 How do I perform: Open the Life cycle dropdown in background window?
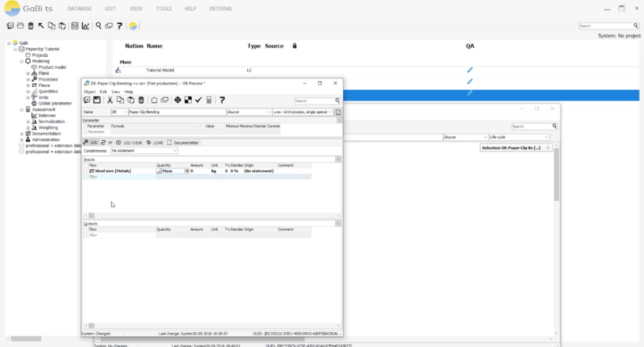pos(547,137)
